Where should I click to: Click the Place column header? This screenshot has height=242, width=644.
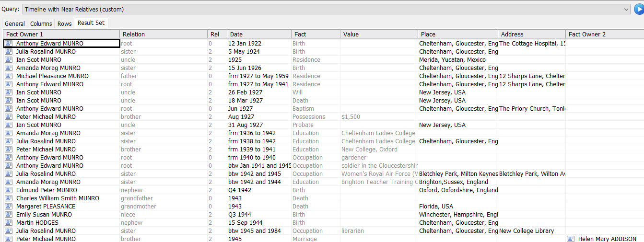pos(457,34)
